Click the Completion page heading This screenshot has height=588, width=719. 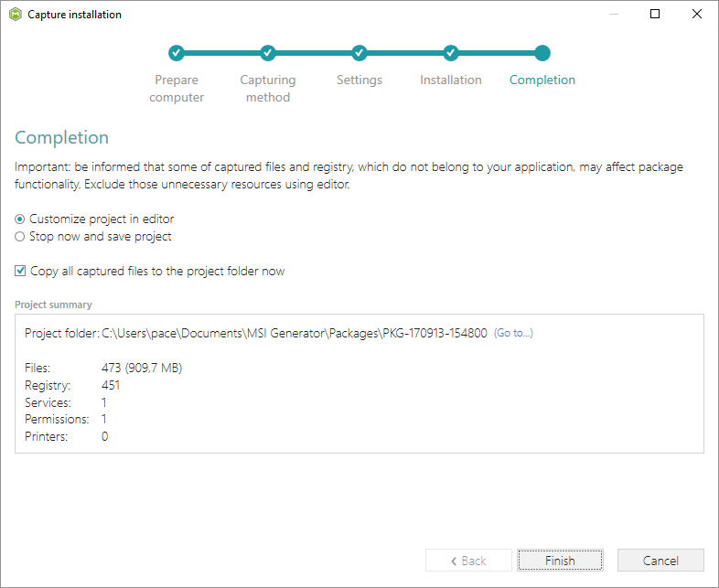62,137
